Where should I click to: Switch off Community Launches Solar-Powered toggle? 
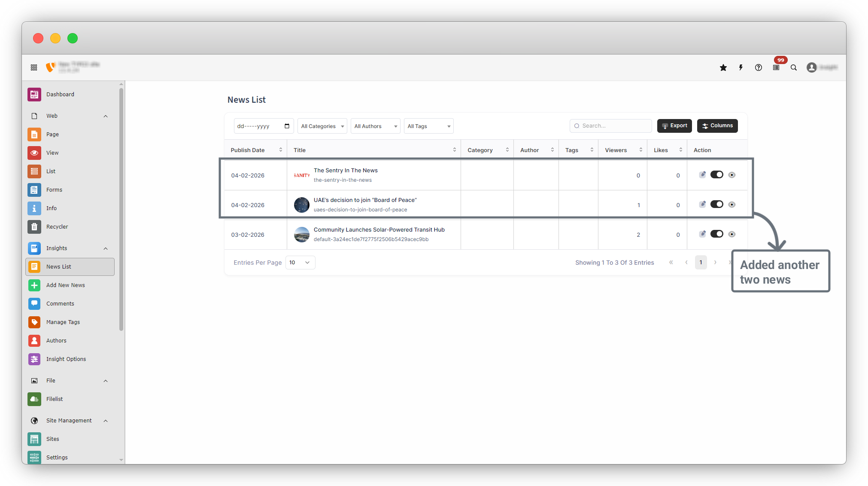pyautogui.click(x=716, y=234)
